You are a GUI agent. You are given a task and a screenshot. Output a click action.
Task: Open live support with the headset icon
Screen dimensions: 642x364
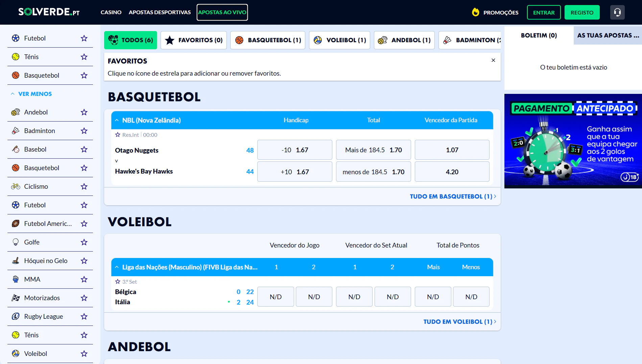617,12
